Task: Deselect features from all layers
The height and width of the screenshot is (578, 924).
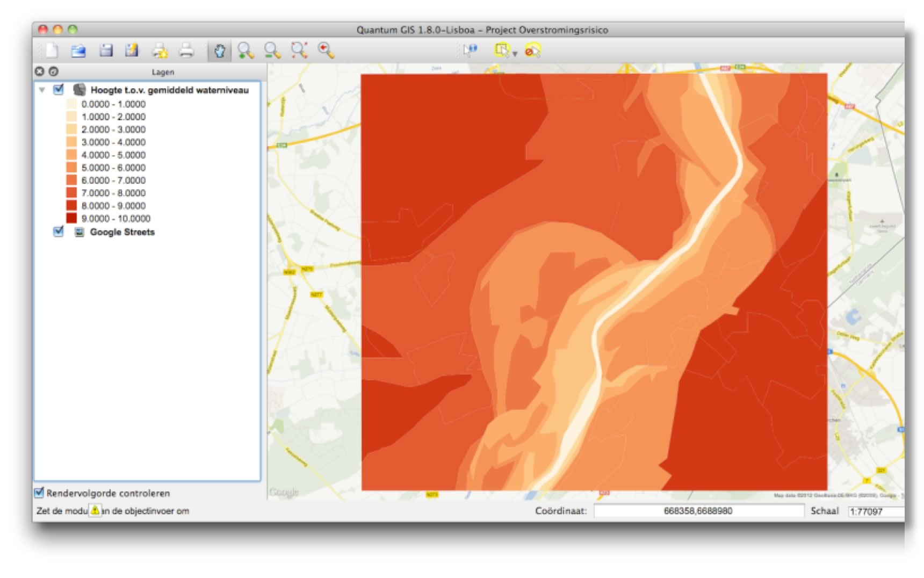Action: tap(531, 51)
